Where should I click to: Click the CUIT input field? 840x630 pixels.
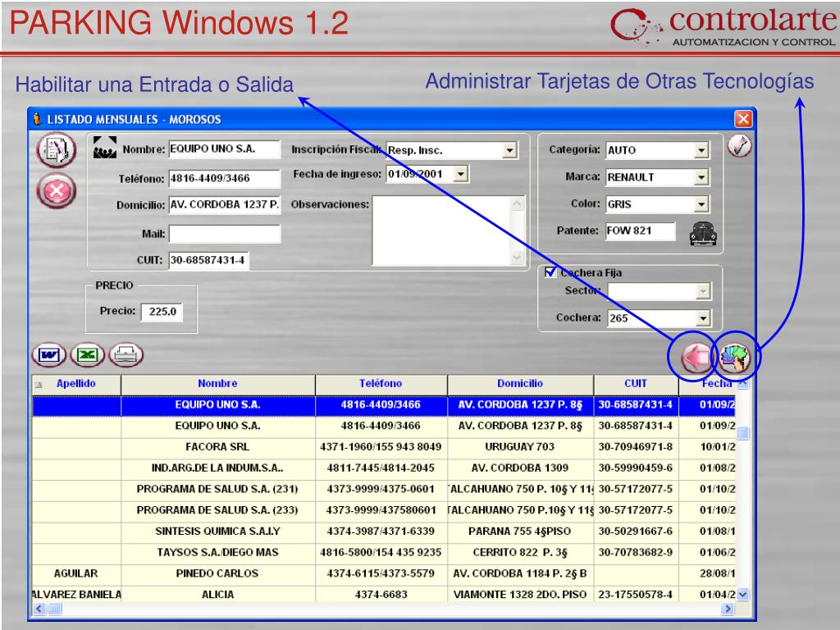pyautogui.click(x=208, y=260)
